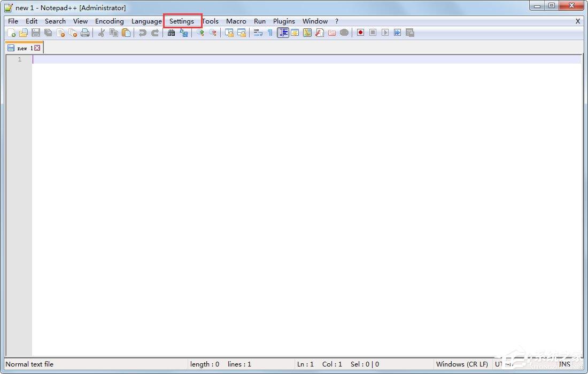
Task: Click the Playback macro icon
Action: click(385, 33)
